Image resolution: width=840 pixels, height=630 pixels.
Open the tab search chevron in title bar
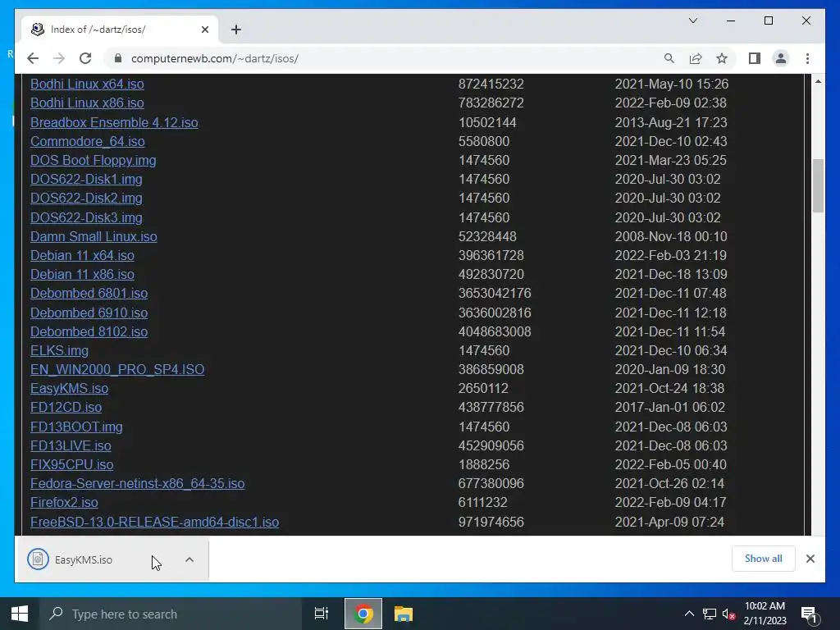[692, 21]
